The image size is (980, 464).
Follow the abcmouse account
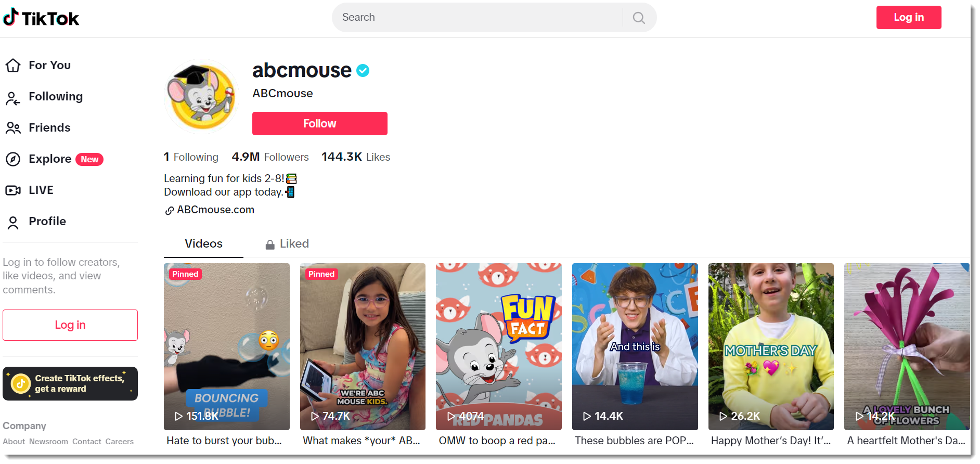[x=319, y=124]
